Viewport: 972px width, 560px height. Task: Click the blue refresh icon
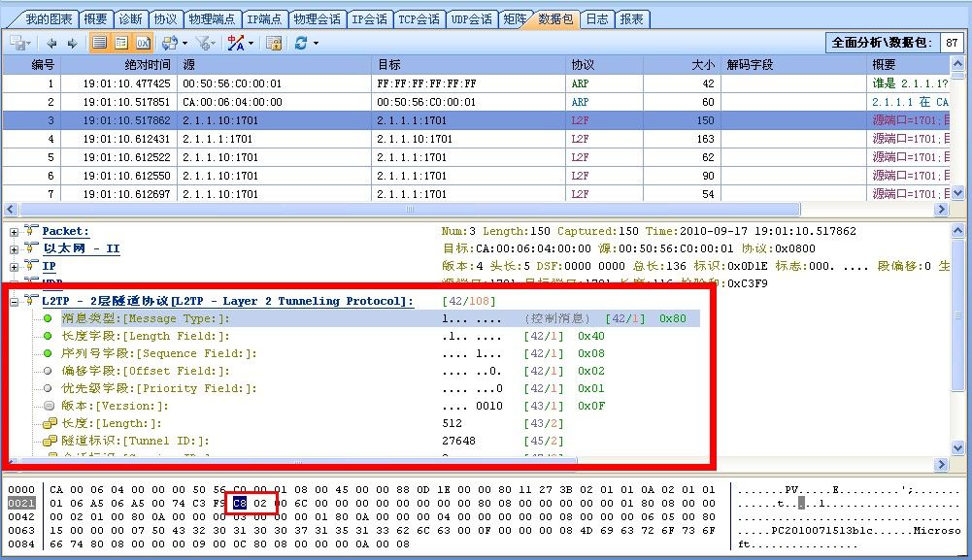pos(301,44)
